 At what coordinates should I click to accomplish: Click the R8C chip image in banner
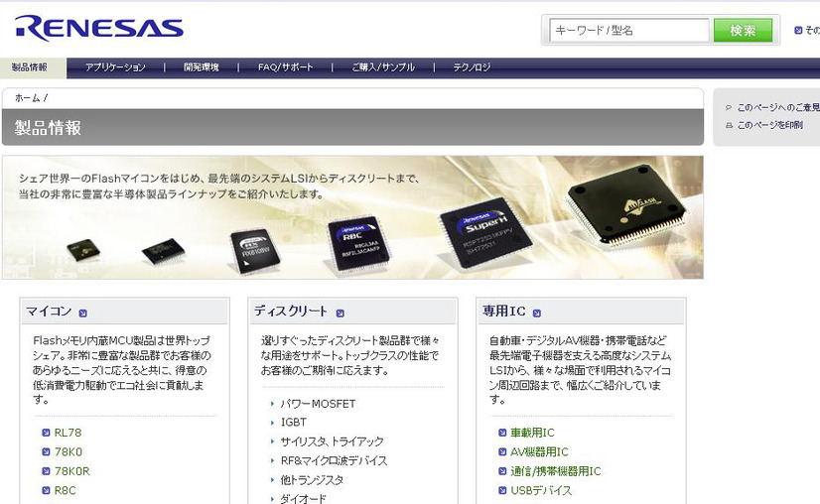(359, 244)
